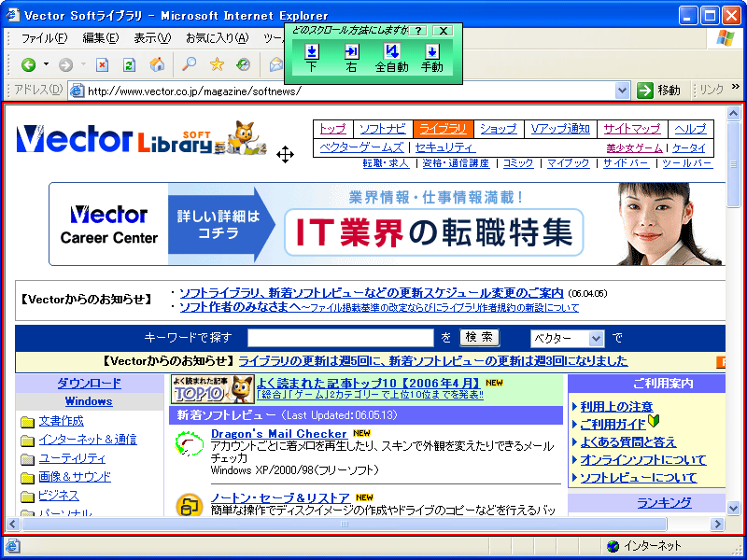Expand the リンク toolbar chevron
Viewport: 747px width, 560px height.
[x=735, y=87]
